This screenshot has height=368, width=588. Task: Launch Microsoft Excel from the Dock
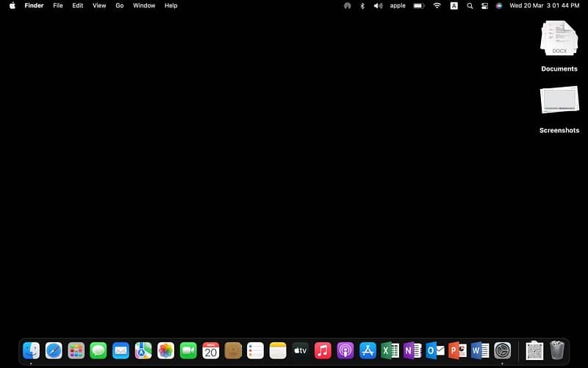(x=390, y=350)
